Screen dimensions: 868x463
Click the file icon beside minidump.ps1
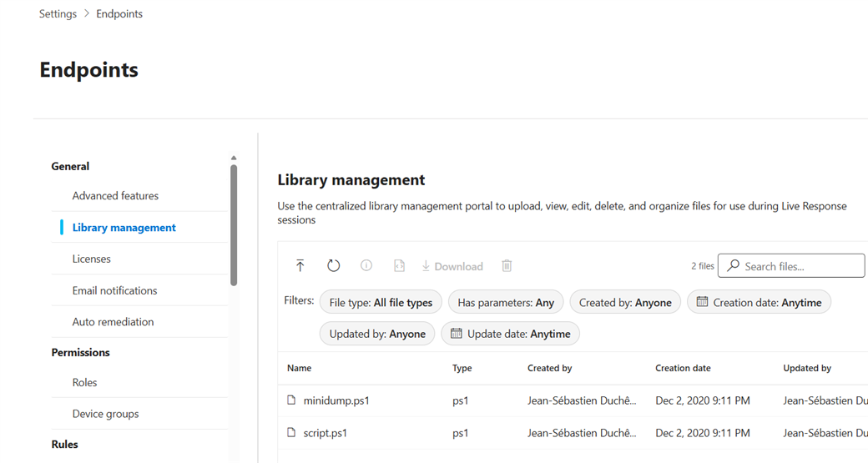291,400
